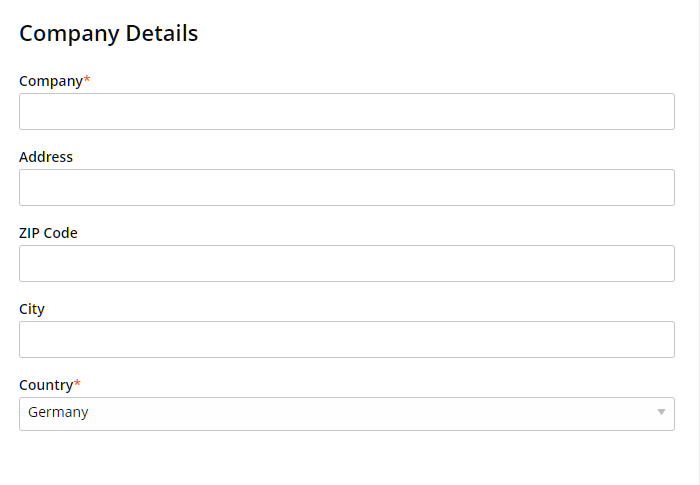This screenshot has height=485, width=700.
Task: Click the red asterisk beside Country
Action: [78, 384]
